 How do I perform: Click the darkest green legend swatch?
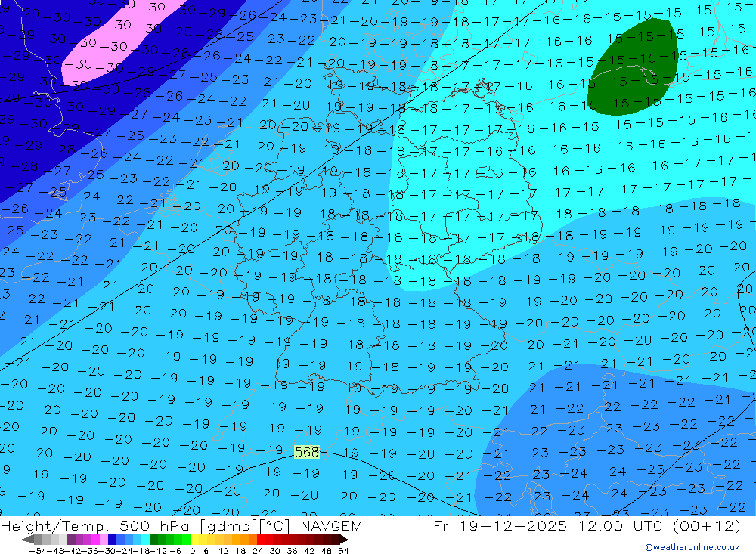coord(153,540)
